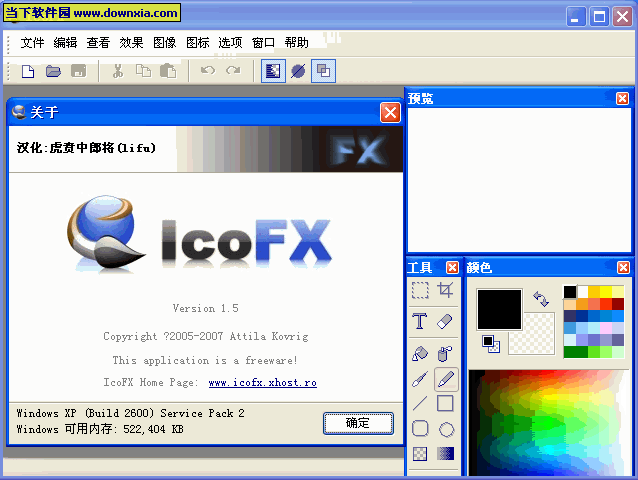The width and height of the screenshot is (638, 480).
Task: Click the Copy toolbar icon
Action: click(x=143, y=72)
